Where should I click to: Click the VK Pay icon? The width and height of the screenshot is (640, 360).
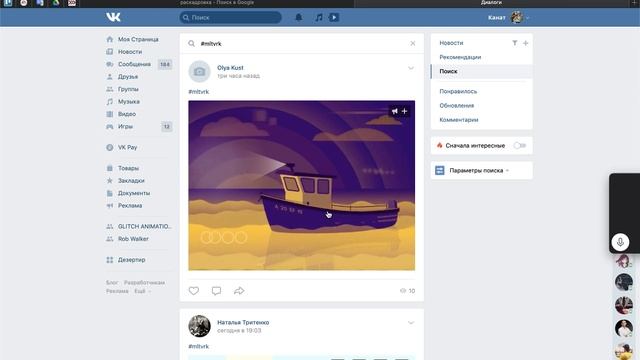(110, 147)
